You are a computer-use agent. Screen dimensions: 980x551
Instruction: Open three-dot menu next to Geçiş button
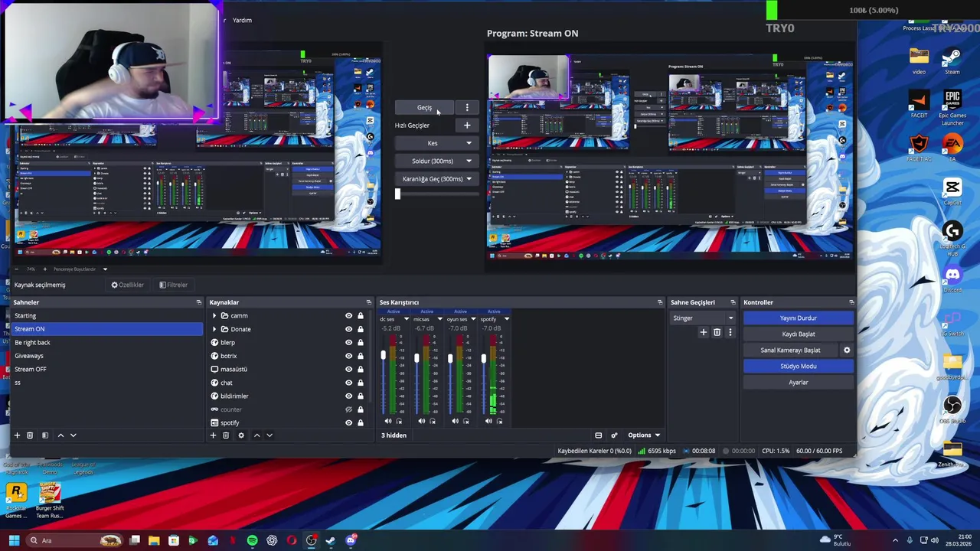tap(467, 108)
